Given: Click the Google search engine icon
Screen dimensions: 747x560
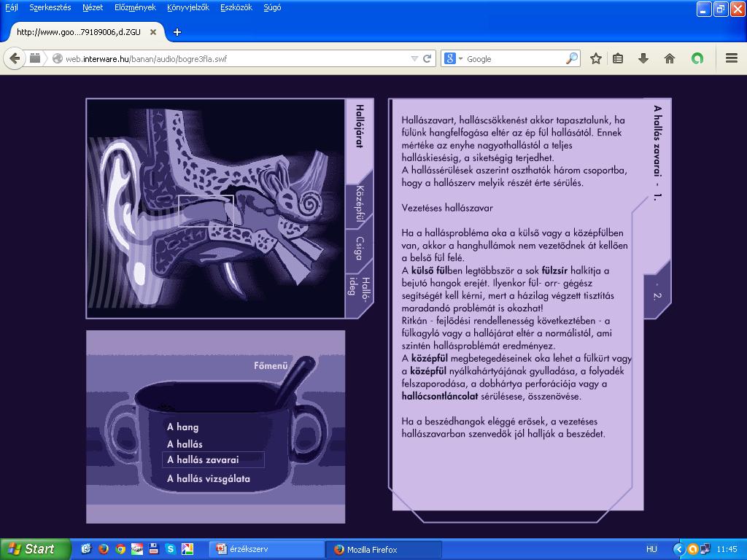Looking at the screenshot, I should (x=449, y=58).
